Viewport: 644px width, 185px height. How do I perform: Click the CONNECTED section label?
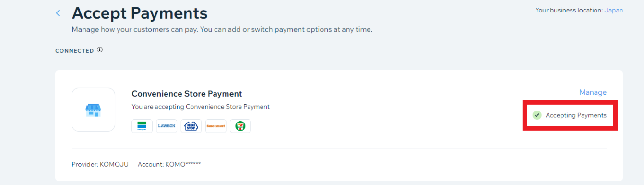point(74,50)
